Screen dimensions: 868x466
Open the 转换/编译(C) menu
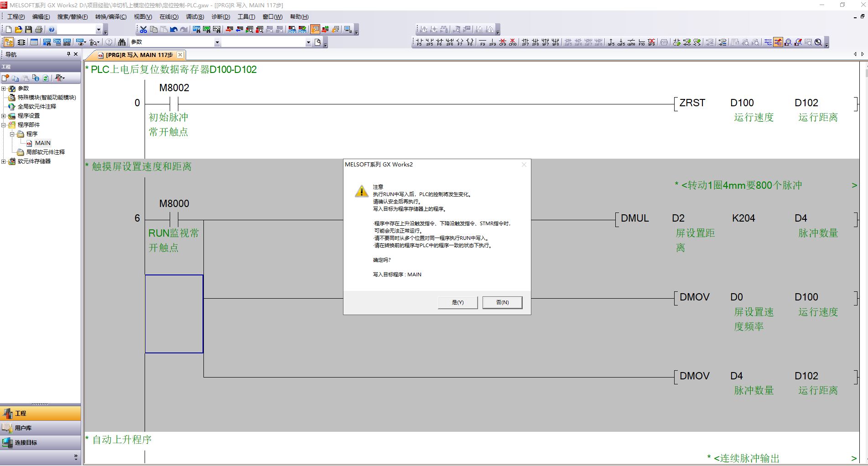pyautogui.click(x=111, y=17)
